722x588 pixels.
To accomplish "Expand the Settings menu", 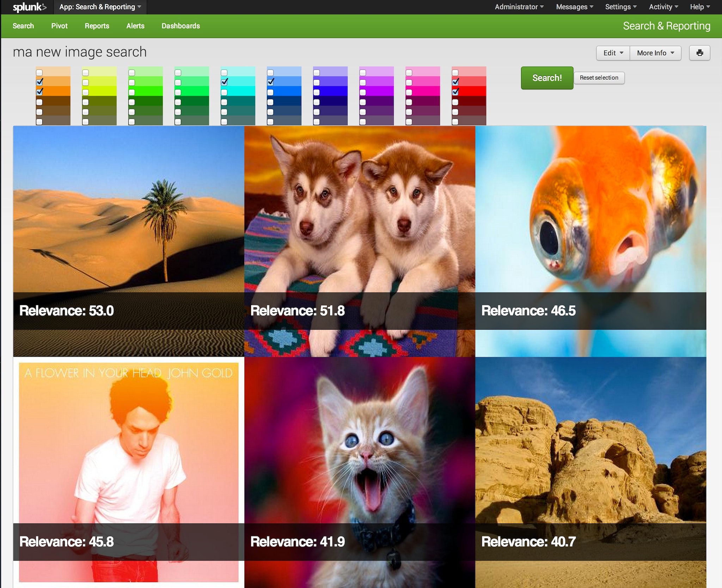I will pyautogui.click(x=621, y=7).
